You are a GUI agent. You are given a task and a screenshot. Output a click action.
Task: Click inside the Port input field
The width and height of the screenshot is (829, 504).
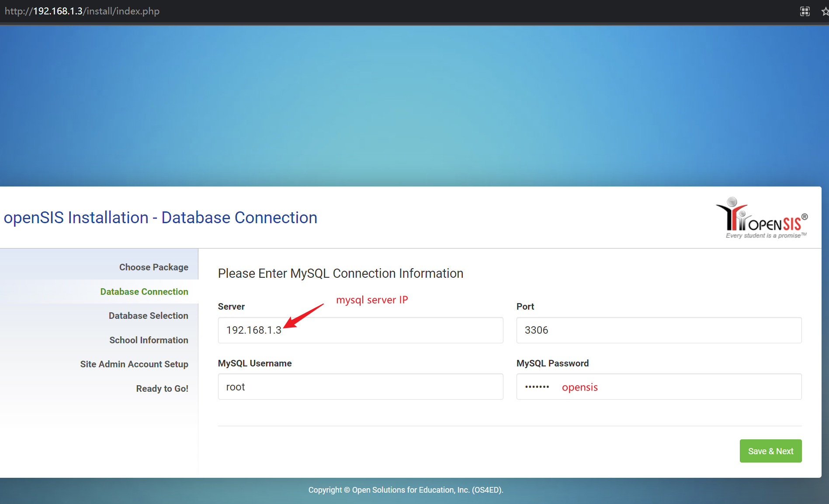(659, 330)
